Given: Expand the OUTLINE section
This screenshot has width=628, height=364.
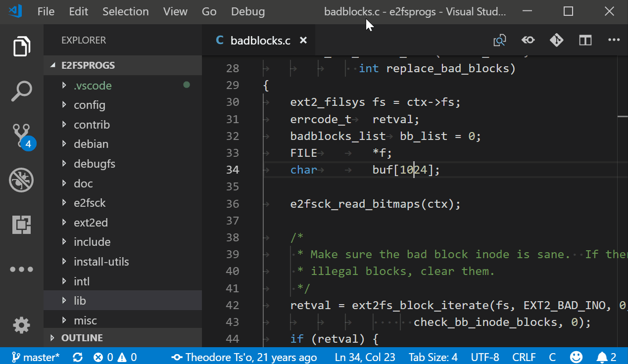Looking at the screenshot, I should [x=123, y=338].
